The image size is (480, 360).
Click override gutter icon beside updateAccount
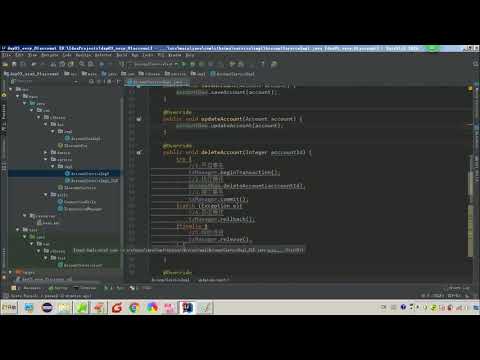139,119
